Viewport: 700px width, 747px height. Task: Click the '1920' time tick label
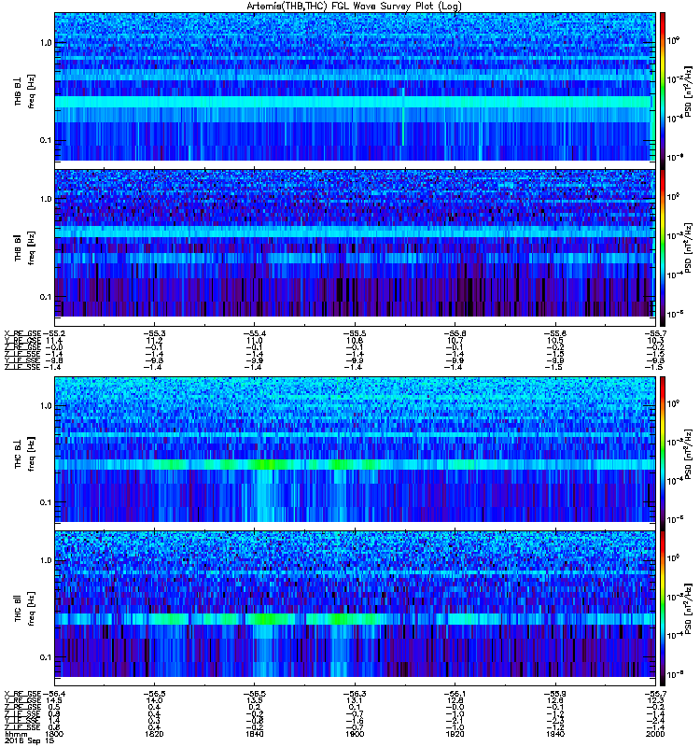click(x=455, y=734)
